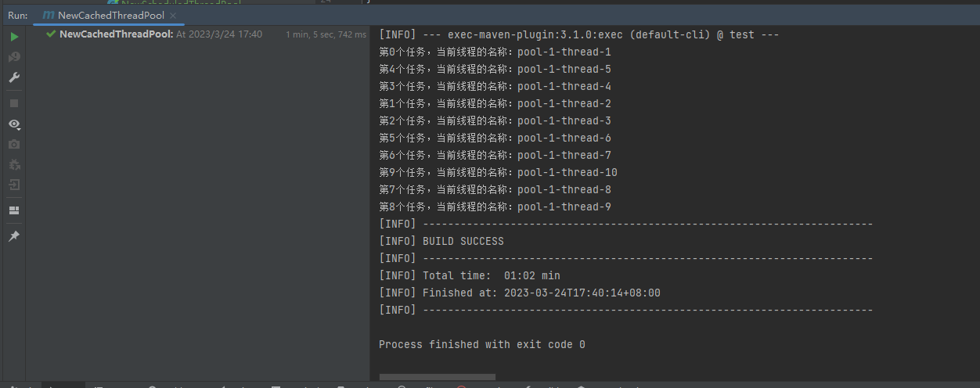Open run configuration wrench icon
The width and height of the screenshot is (980, 388).
pos(14,77)
